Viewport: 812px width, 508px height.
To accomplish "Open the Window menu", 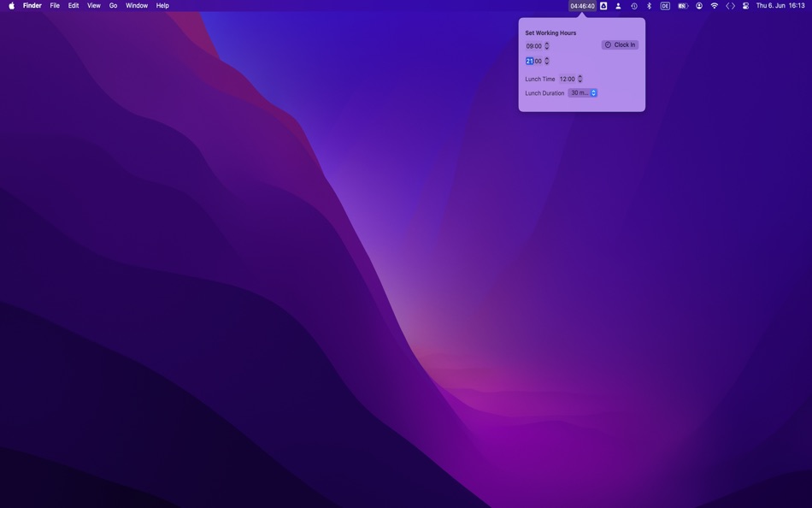I will coord(137,5).
